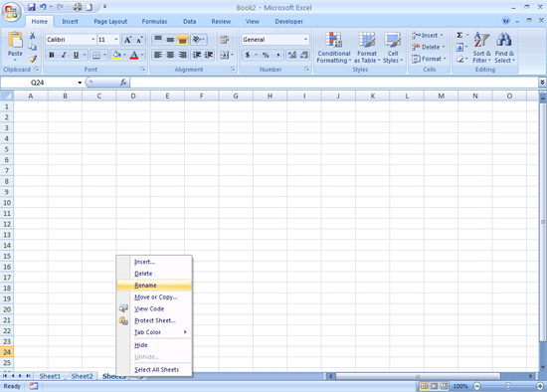Open the Sheet2 worksheet tab

point(82,376)
